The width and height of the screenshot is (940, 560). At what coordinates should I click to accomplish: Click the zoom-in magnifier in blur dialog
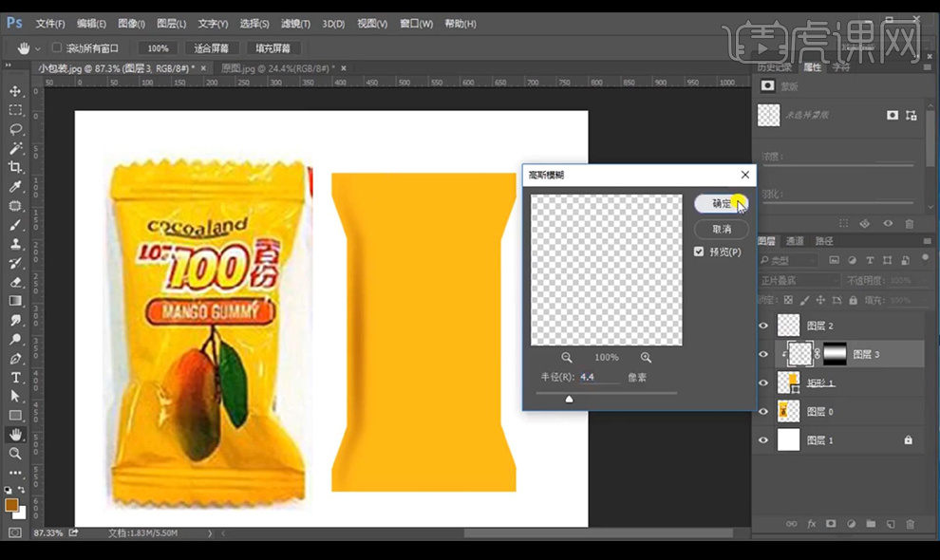[646, 357]
